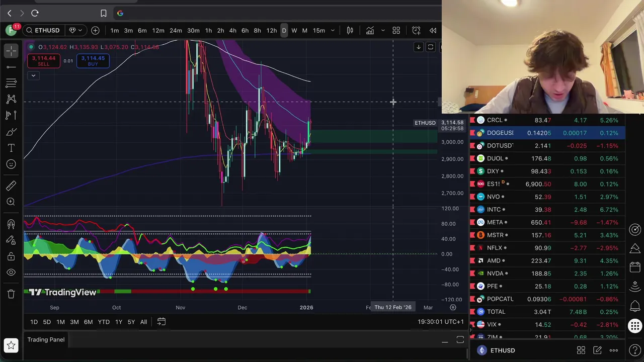This screenshot has height=362, width=644.
Task: Remove drawings with the trash icon
Action: 11,294
